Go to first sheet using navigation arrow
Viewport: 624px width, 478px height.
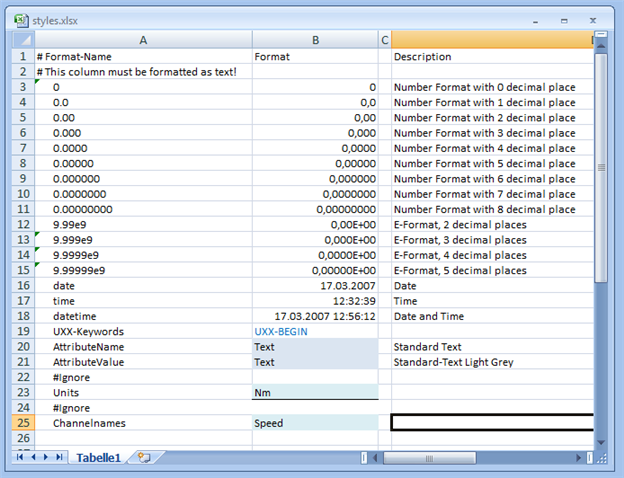coord(20,457)
